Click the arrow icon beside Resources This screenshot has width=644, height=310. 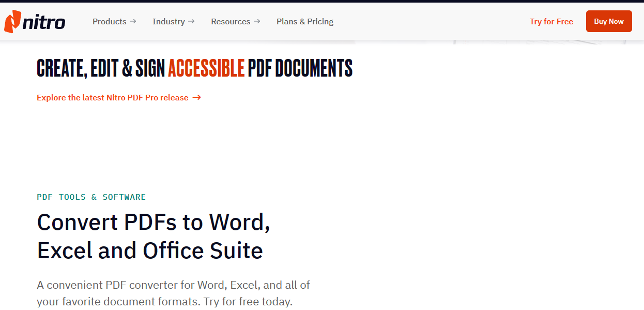point(257,21)
